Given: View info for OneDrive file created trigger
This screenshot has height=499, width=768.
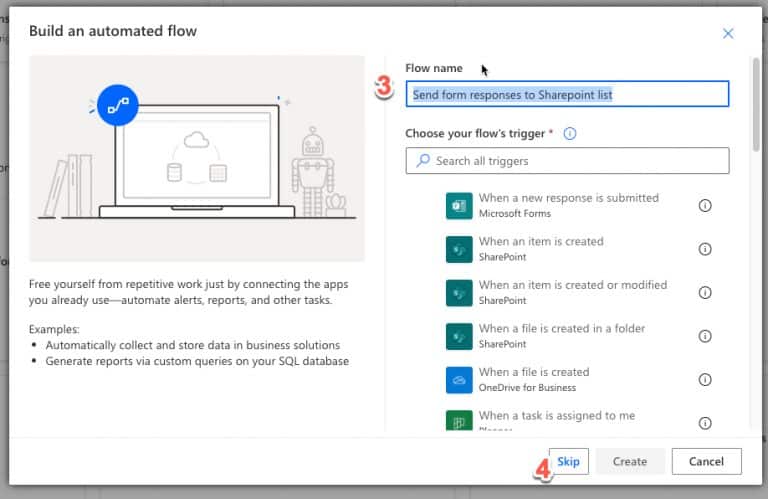Looking at the screenshot, I should 704,380.
